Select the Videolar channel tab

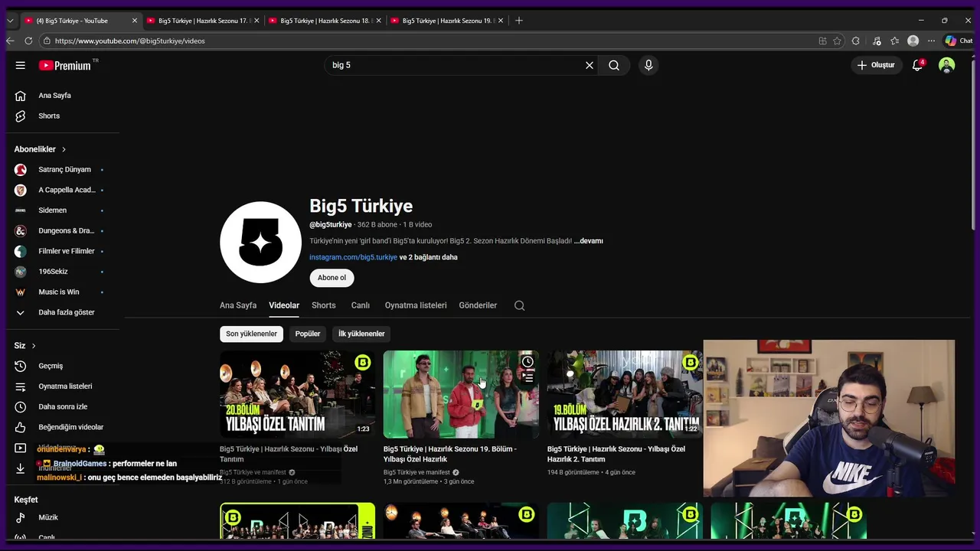[284, 305]
